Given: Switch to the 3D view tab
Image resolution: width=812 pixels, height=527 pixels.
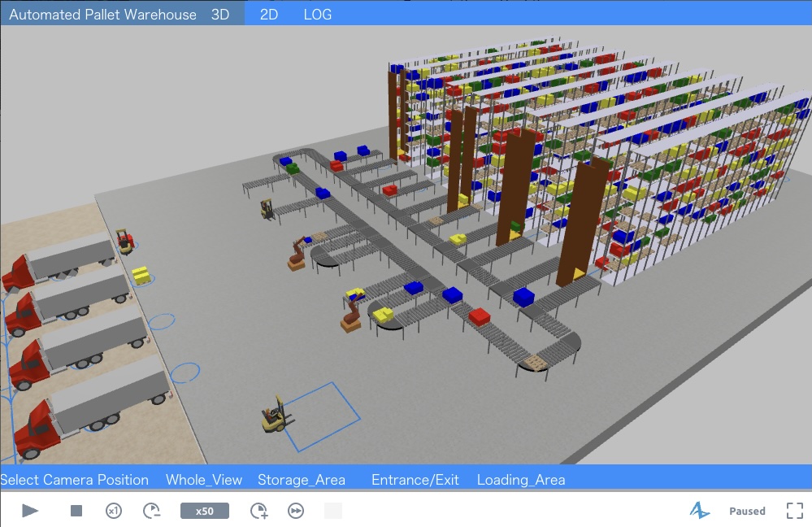Looking at the screenshot, I should click(220, 15).
